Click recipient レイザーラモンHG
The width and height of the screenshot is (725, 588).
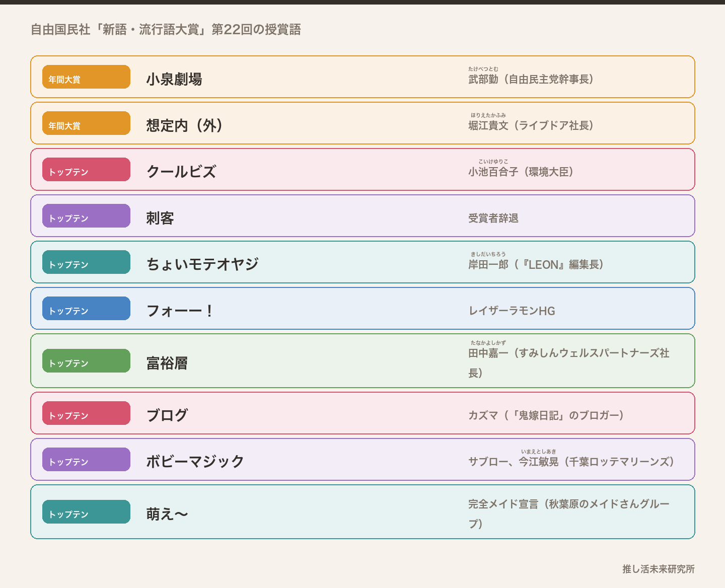tap(512, 311)
